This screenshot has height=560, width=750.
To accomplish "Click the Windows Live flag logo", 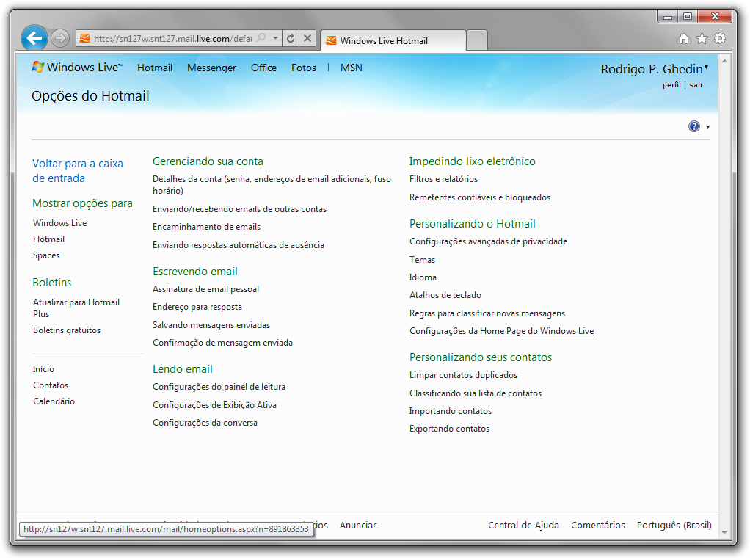I will click(38, 67).
